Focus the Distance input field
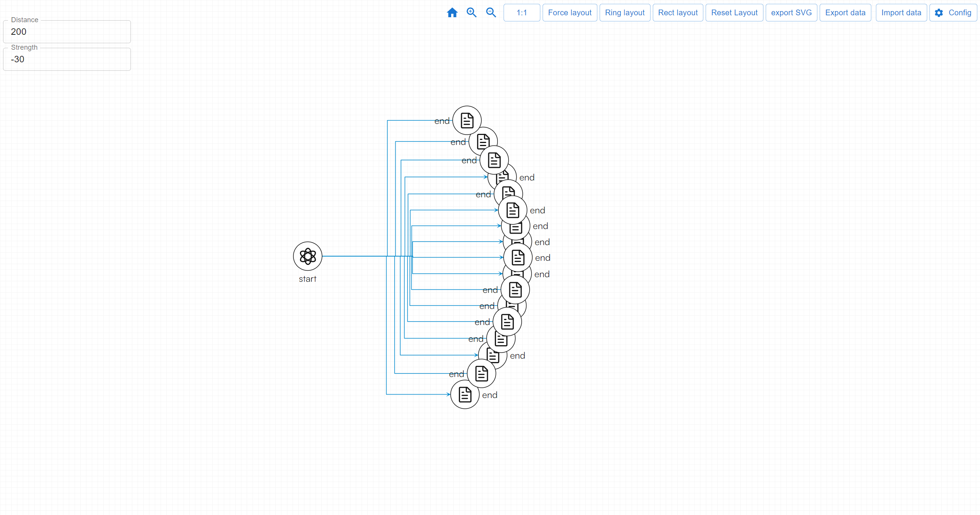980x515 pixels. pos(67,32)
